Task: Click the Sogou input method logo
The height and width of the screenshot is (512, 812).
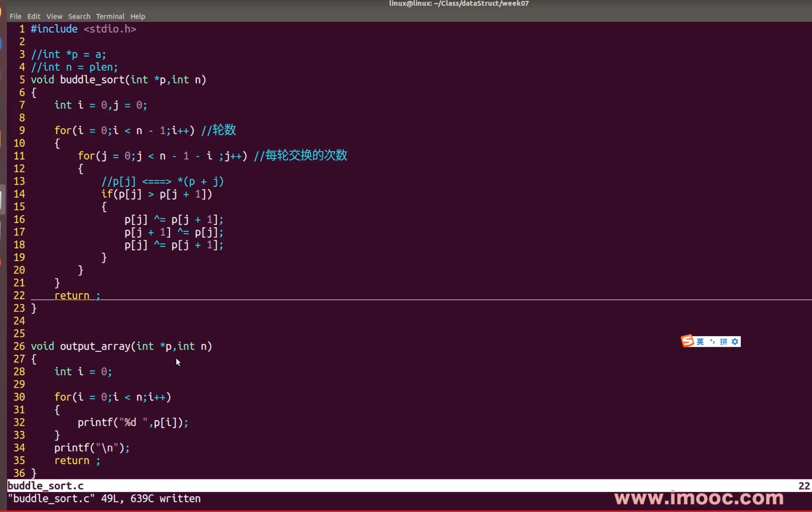Action: pyautogui.click(x=688, y=341)
